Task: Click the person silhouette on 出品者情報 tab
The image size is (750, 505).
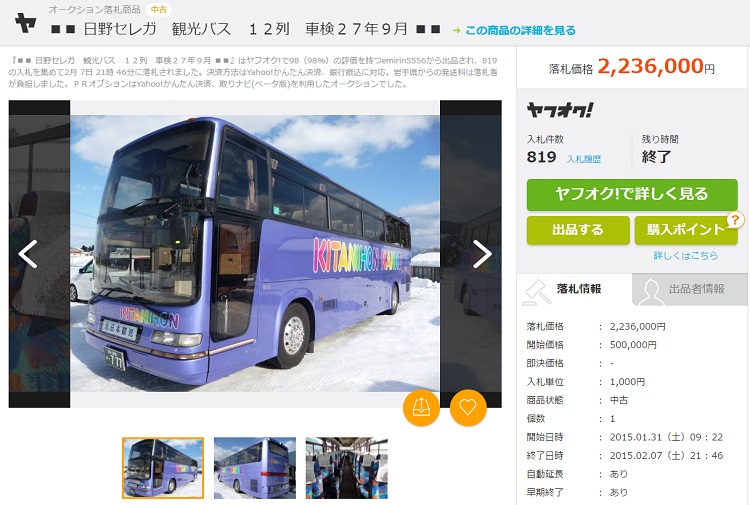Action: pyautogui.click(x=651, y=292)
